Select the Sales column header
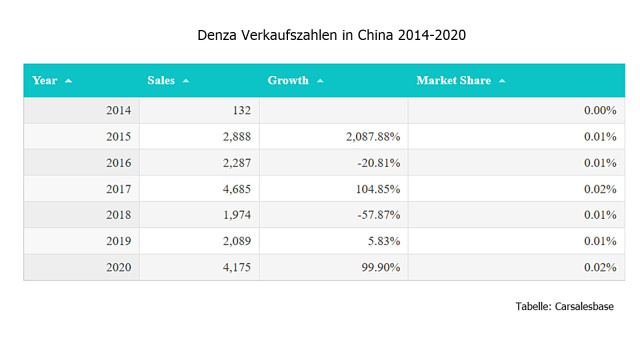640x360 pixels. 200,80
